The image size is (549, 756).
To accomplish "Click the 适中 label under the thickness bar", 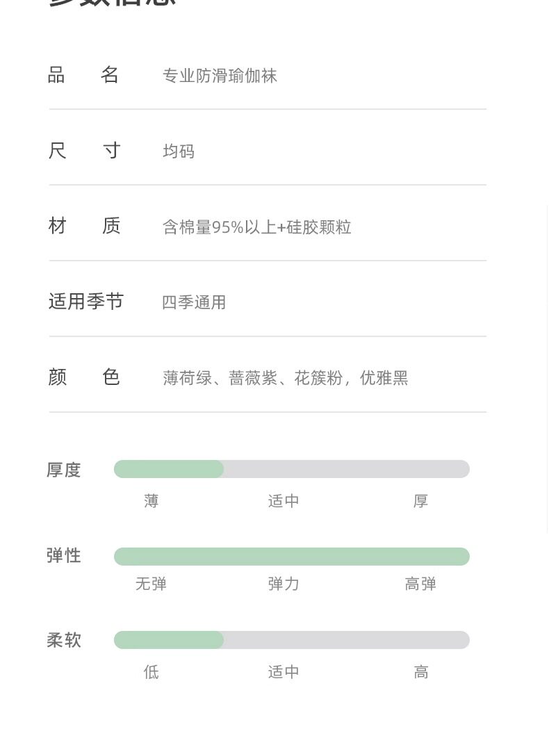I will pos(284,501).
